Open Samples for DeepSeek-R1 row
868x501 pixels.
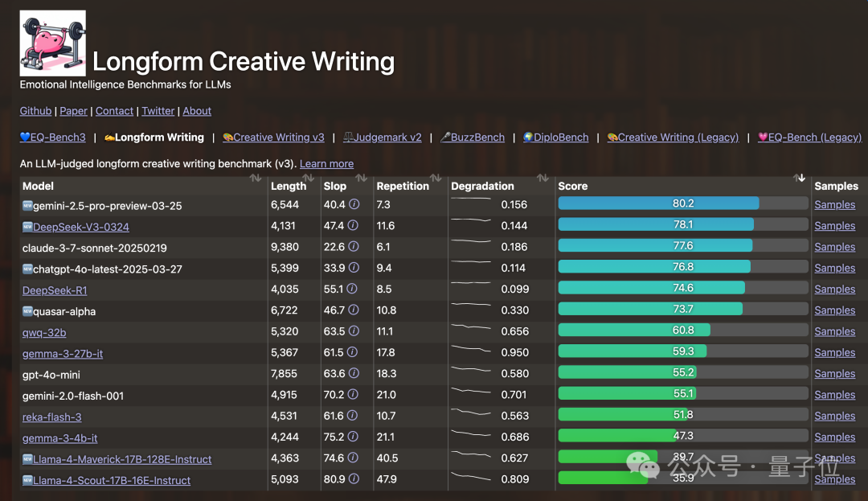click(x=835, y=289)
